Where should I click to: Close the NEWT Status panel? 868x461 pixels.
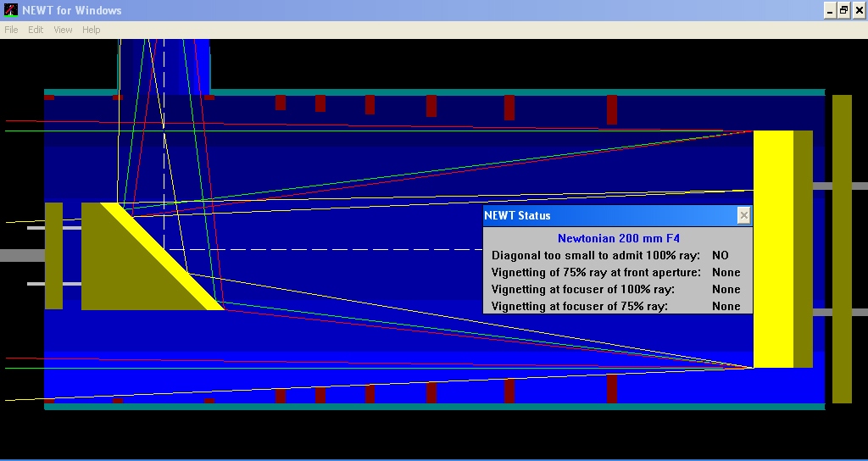tap(743, 215)
